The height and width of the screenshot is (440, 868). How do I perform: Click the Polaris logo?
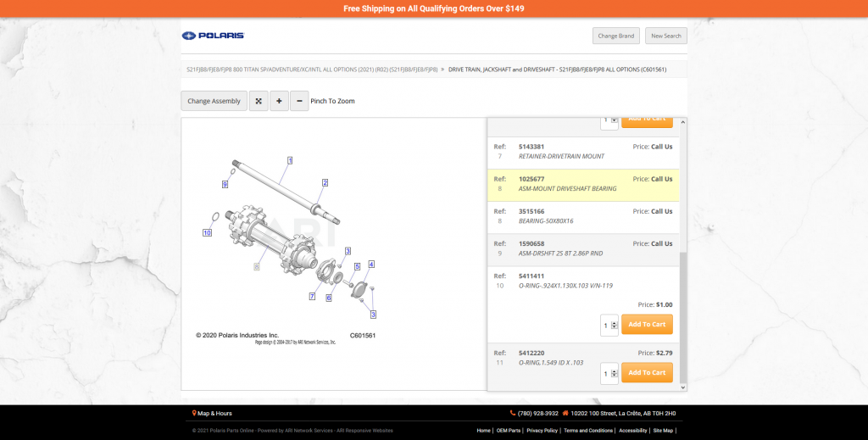[213, 36]
